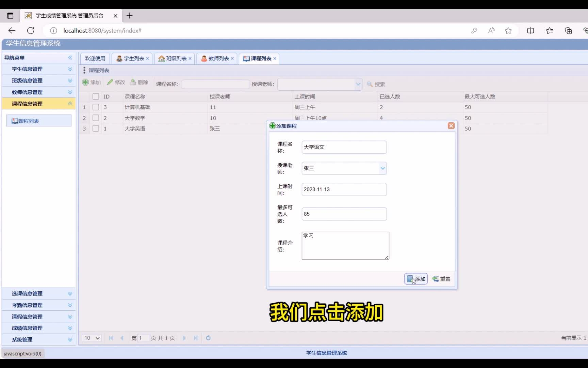The height and width of the screenshot is (368, 588).
Task: Check the checkbox next to 大学英语
Action: pyautogui.click(x=96, y=128)
